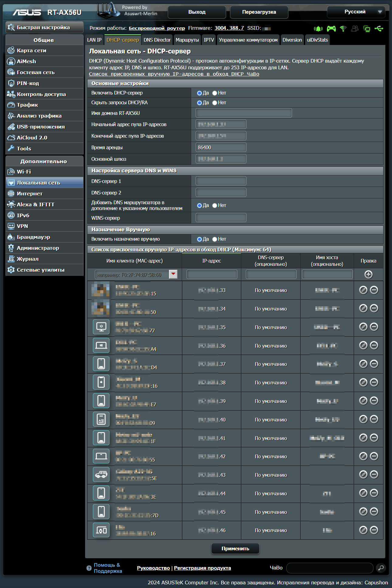Click the device icon for IP .35 row
This screenshot has height=588, width=392.
click(101, 327)
